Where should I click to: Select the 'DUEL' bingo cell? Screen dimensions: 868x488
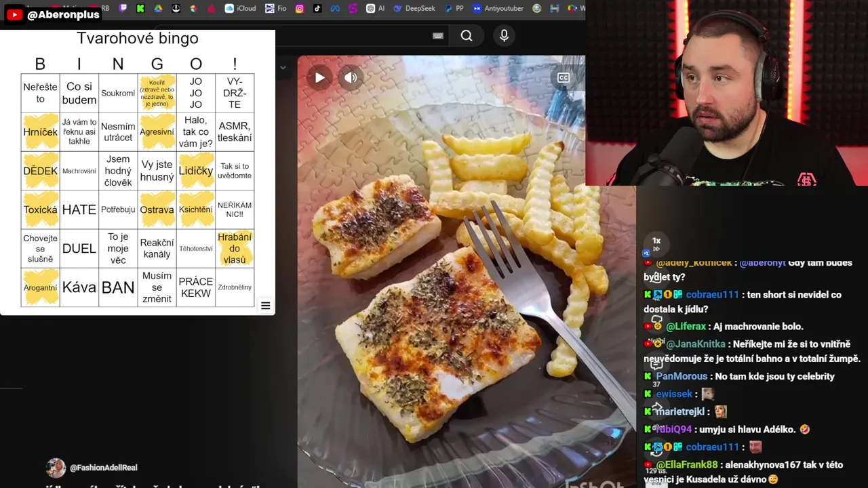(x=79, y=248)
